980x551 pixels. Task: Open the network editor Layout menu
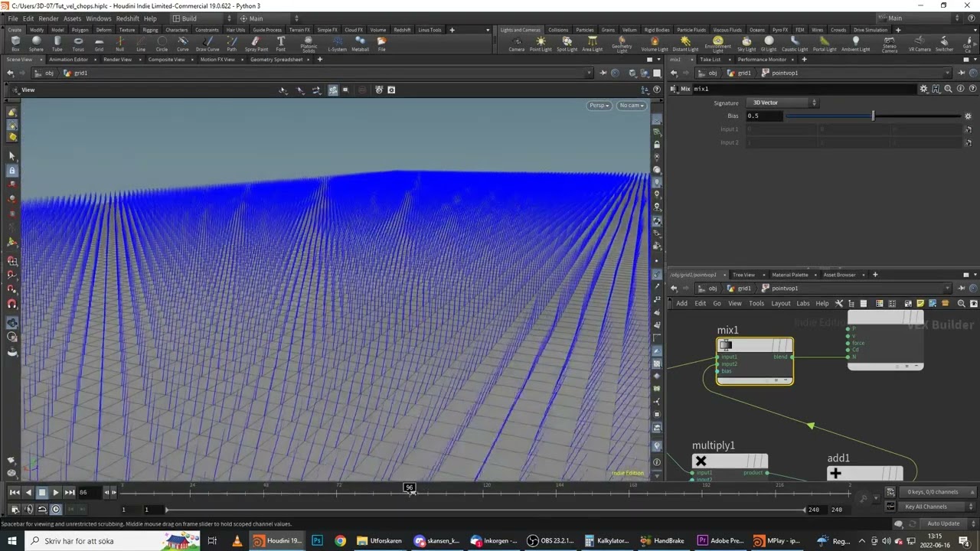tap(781, 303)
